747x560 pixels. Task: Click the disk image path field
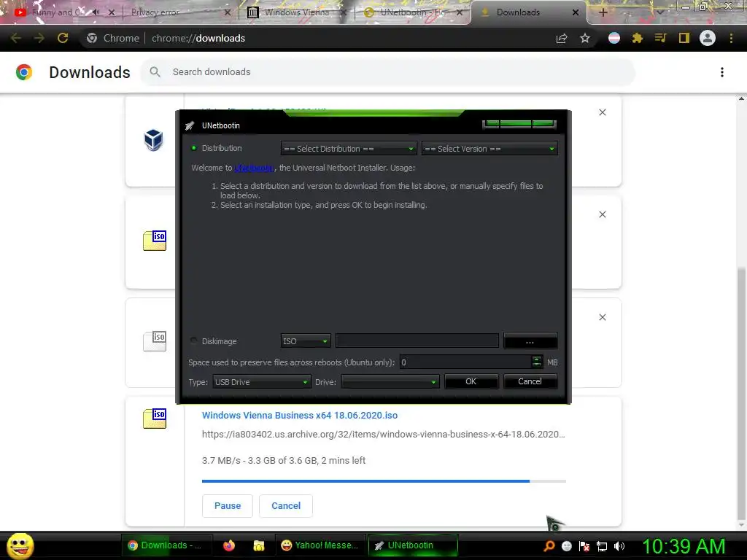[x=417, y=341]
